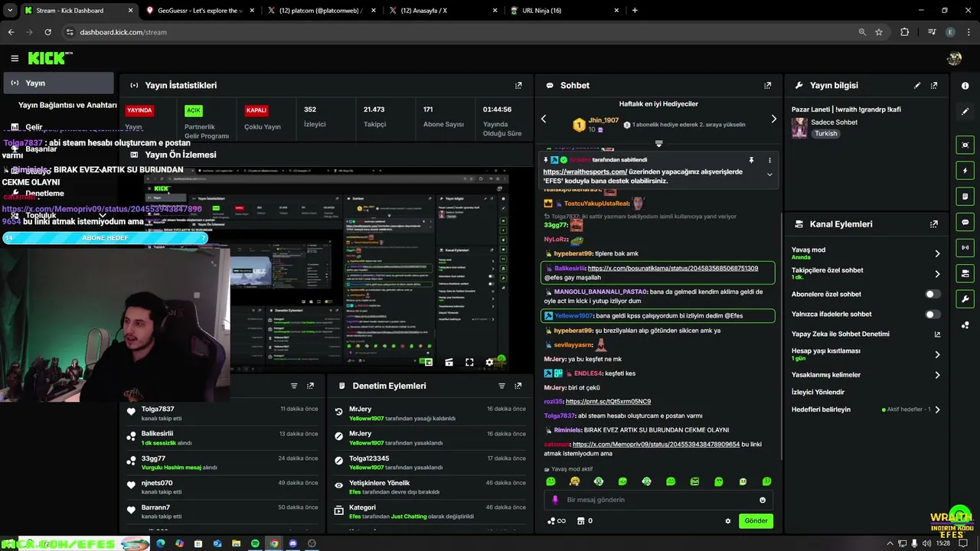Open the user avatar menu
The height and width of the screenshot is (551, 980).
(954, 58)
